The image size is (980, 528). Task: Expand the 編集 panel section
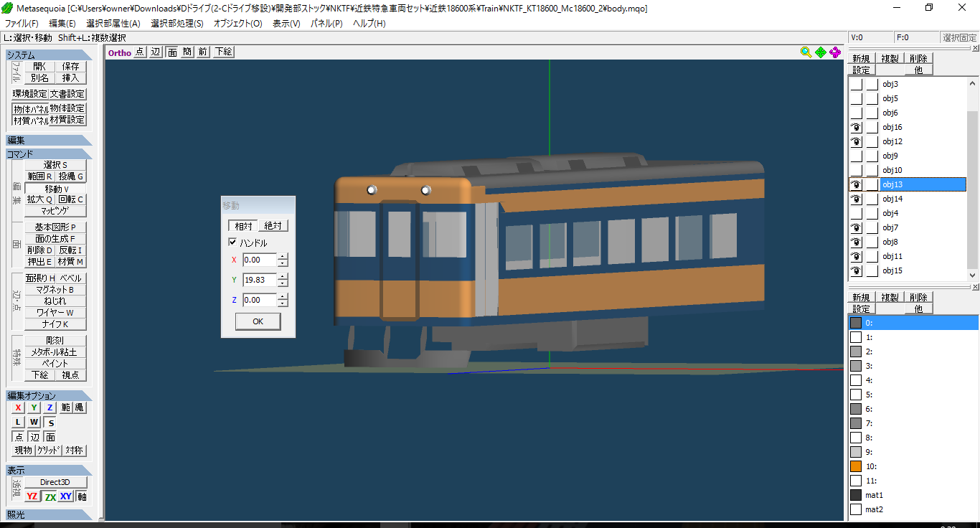[49, 140]
